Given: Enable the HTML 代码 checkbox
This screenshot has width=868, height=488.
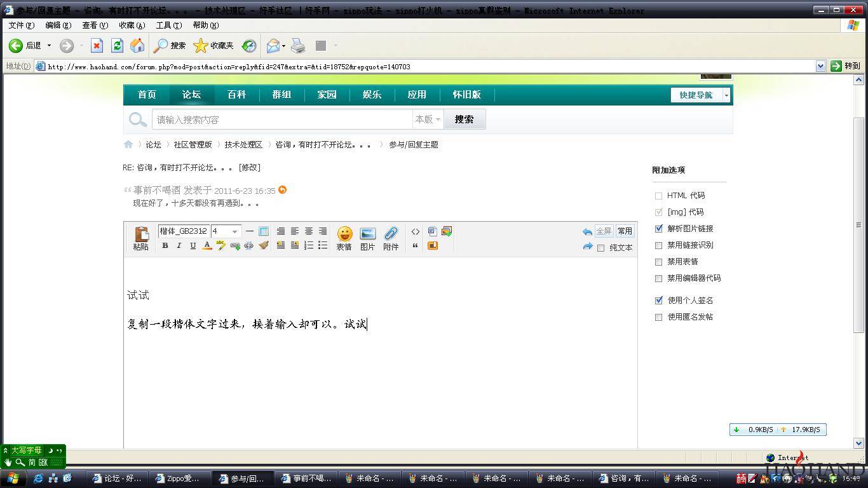Looking at the screenshot, I should (658, 196).
